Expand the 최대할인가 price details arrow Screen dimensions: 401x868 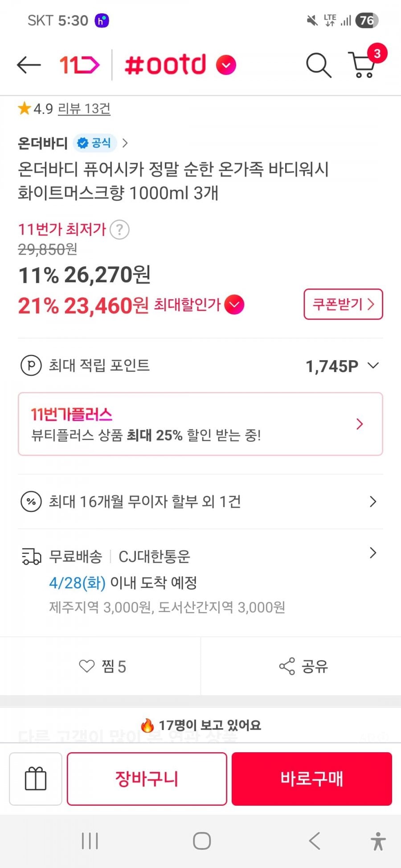(x=234, y=305)
